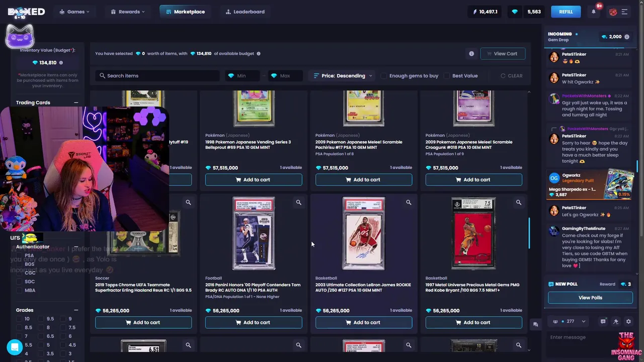Collapse the Grades filter section
The image size is (644, 362).
(x=76, y=310)
